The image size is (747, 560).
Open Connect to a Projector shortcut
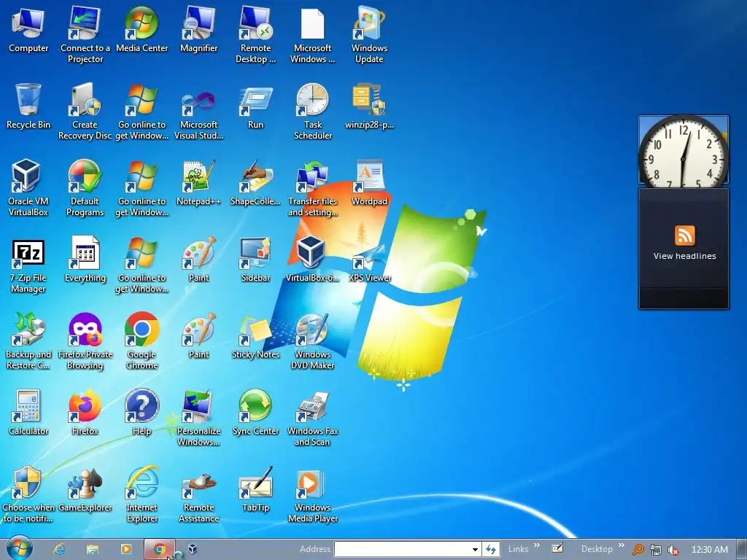85,34
